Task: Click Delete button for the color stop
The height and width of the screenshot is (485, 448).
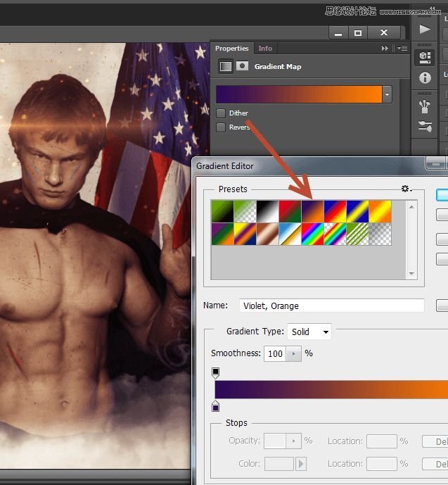Action: pos(435,464)
